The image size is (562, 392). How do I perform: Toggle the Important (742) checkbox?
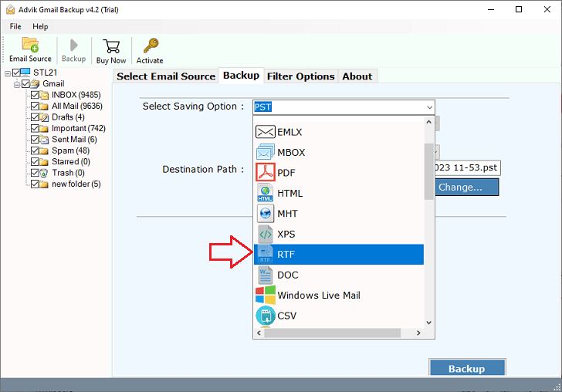pos(35,128)
